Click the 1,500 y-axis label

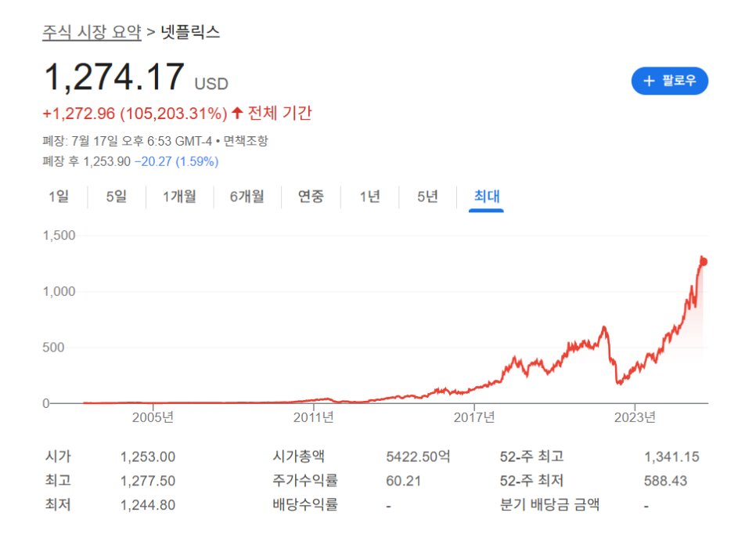point(59,236)
